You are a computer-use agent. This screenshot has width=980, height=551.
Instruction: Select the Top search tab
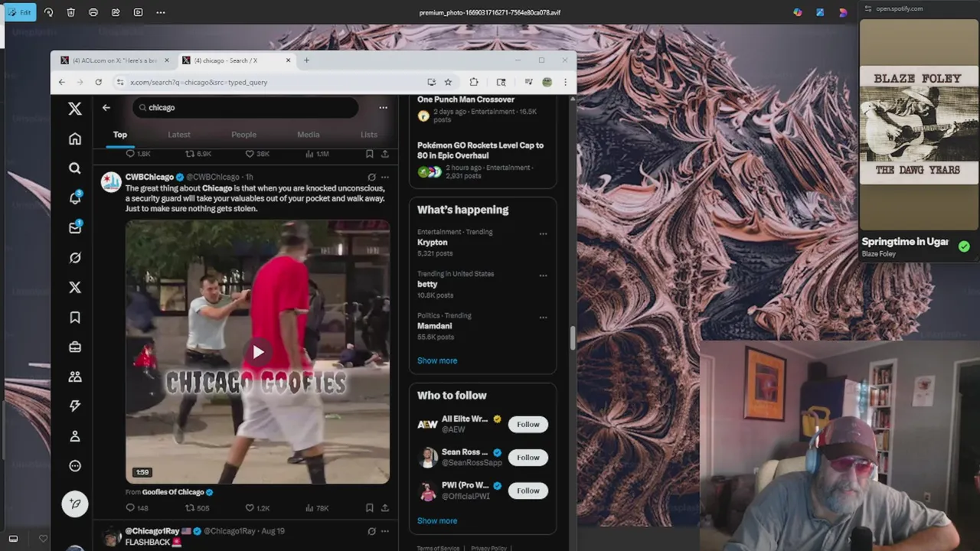(120, 135)
